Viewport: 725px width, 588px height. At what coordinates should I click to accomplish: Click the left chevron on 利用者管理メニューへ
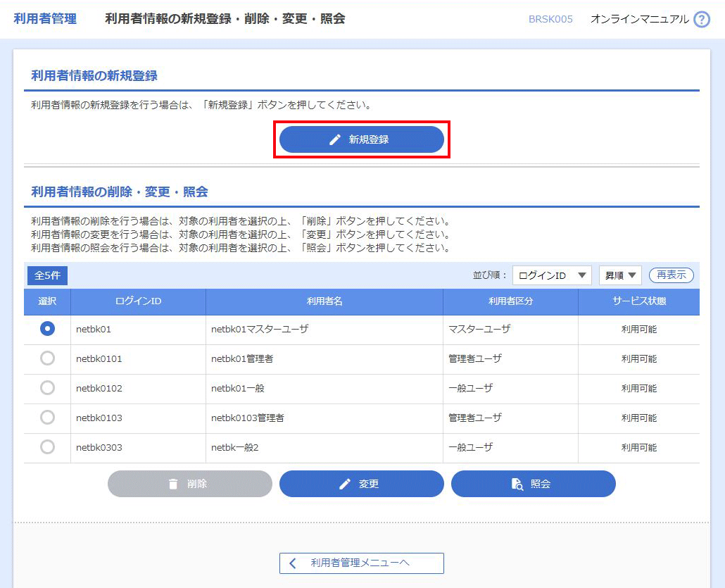pos(293,563)
